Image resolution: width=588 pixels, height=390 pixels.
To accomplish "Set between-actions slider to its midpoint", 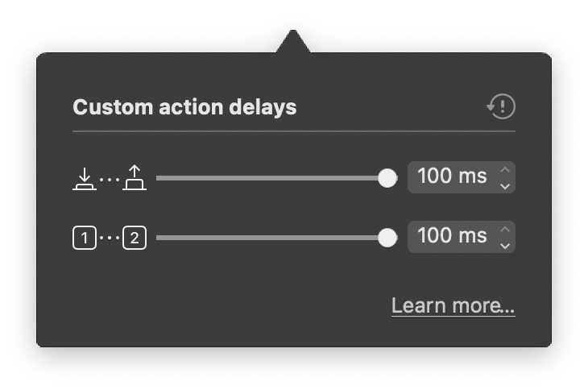I will click(x=276, y=238).
